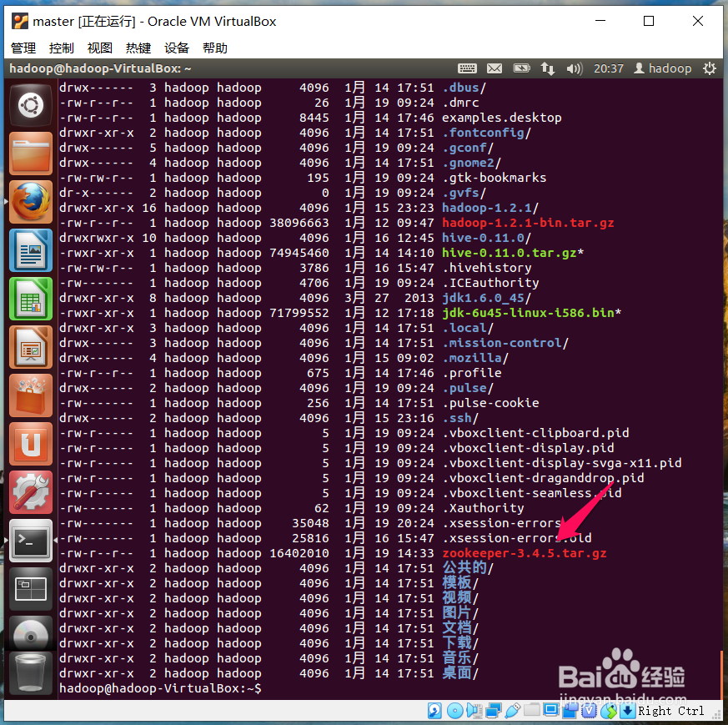
Task: Open the 控制 menu in VirtualBox
Action: pyautogui.click(x=61, y=48)
